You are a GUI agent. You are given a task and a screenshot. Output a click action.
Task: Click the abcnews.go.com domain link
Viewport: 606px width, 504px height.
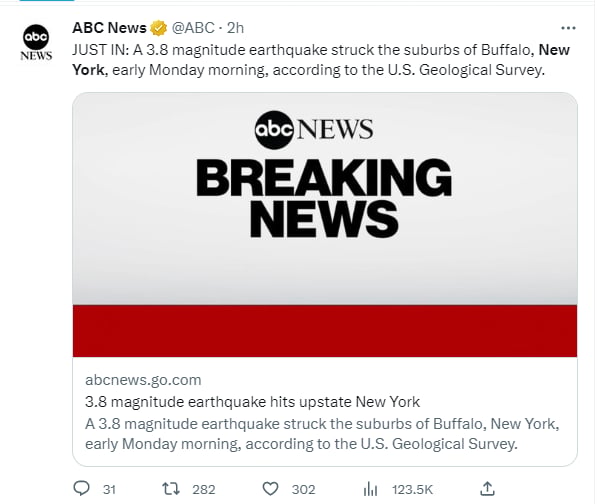coord(143,380)
